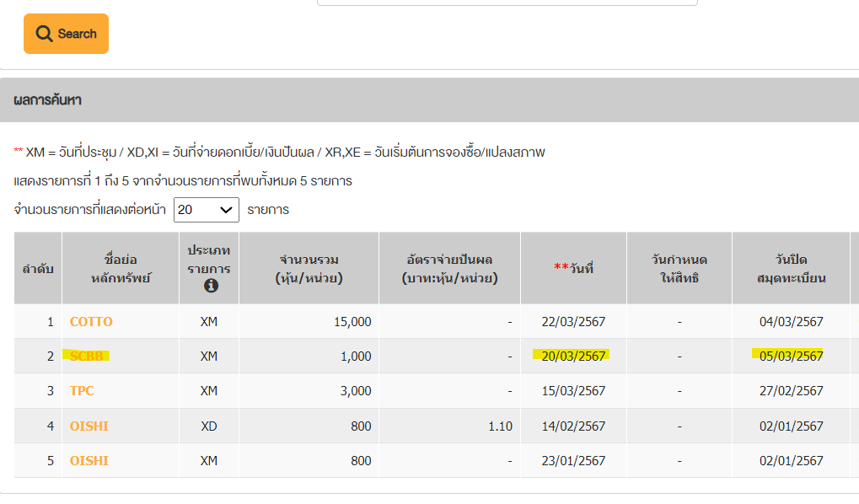Click the input field above the Search button
859x504 pixels.
pyautogui.click(x=507, y=3)
